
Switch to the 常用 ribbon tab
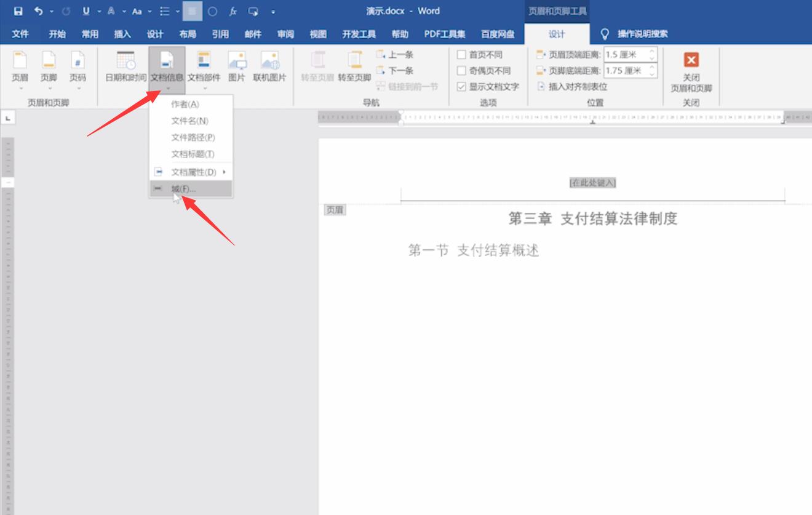pos(90,34)
